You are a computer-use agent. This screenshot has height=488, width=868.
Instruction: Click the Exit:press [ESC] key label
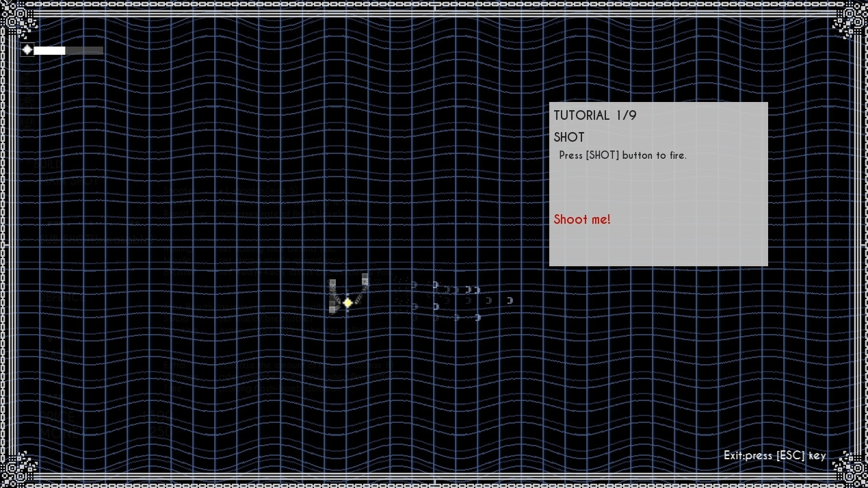(774, 455)
